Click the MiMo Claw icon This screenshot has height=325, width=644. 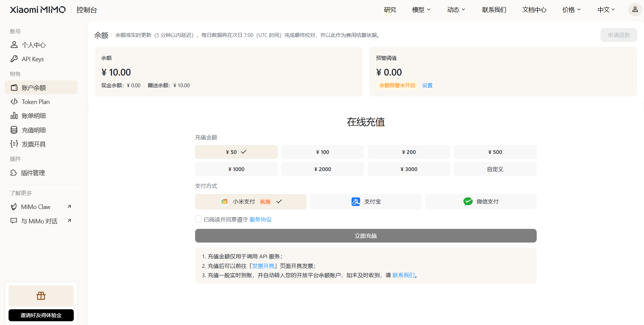pos(14,207)
